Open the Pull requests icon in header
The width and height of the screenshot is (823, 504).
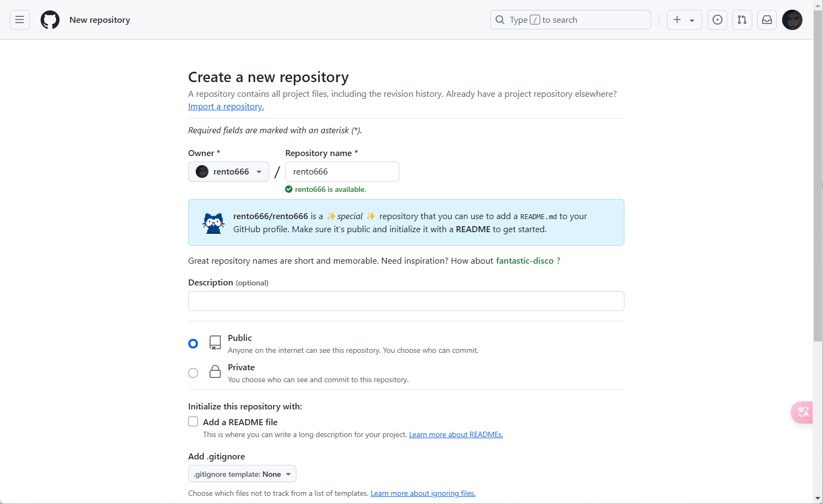point(742,20)
